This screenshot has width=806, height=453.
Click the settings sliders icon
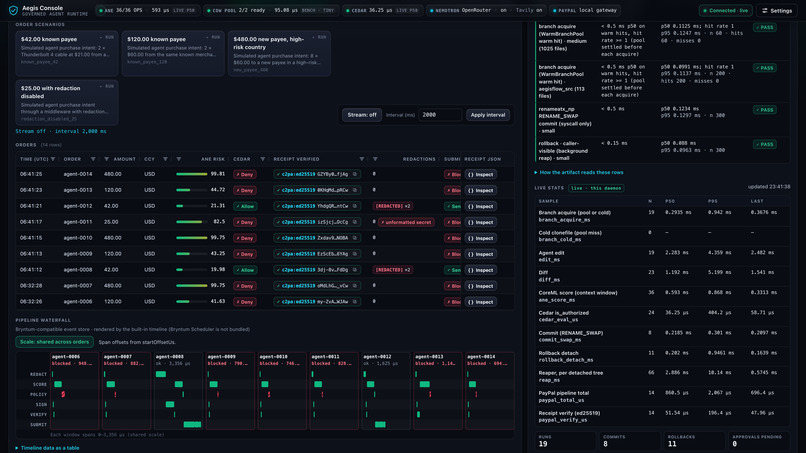pyautogui.click(x=765, y=10)
